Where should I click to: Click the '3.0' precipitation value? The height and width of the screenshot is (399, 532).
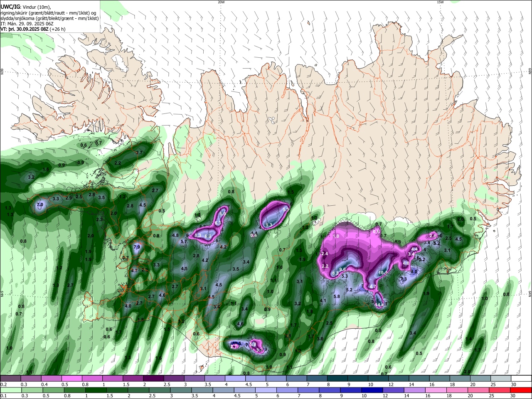pos(320,339)
